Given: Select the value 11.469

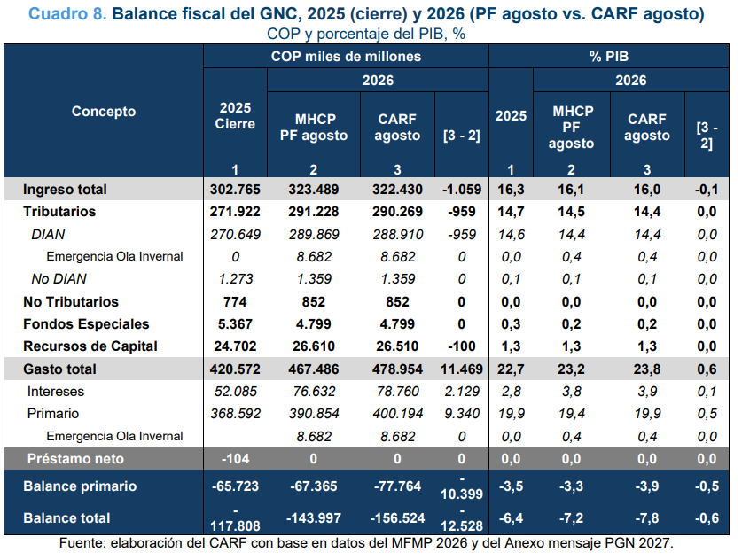Looking at the screenshot, I should click(x=461, y=369).
